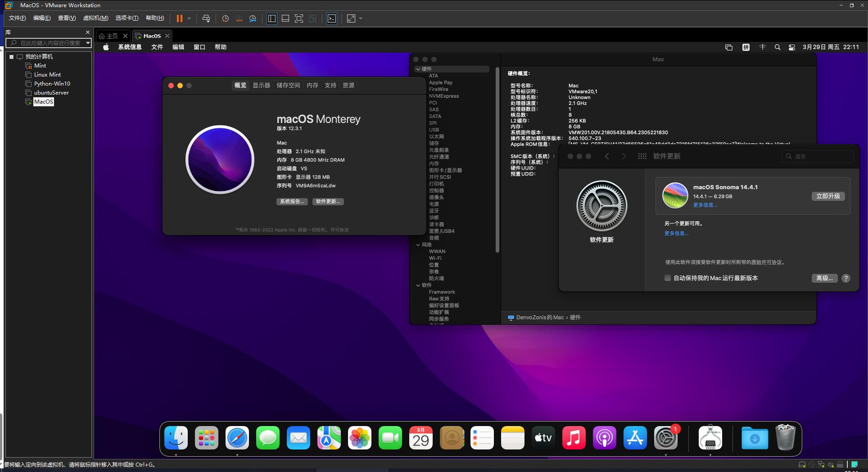Enable automatic Mac update checkbox
The height and width of the screenshot is (472, 868).
click(668, 278)
